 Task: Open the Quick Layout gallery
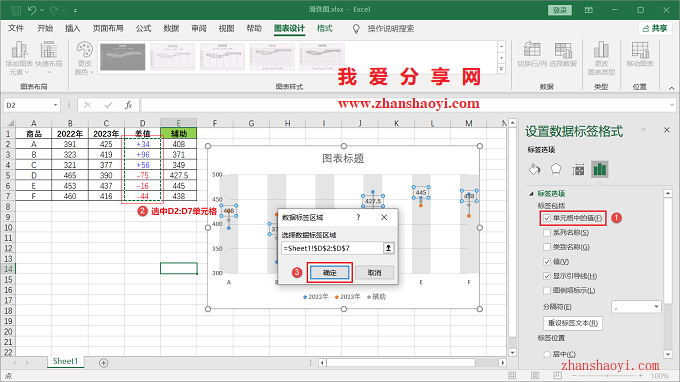tap(49, 58)
